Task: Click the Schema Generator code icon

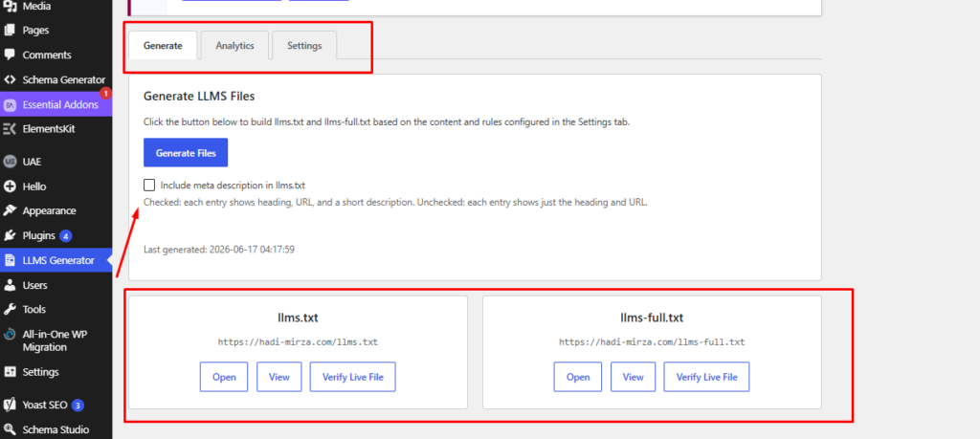Action: [10, 79]
